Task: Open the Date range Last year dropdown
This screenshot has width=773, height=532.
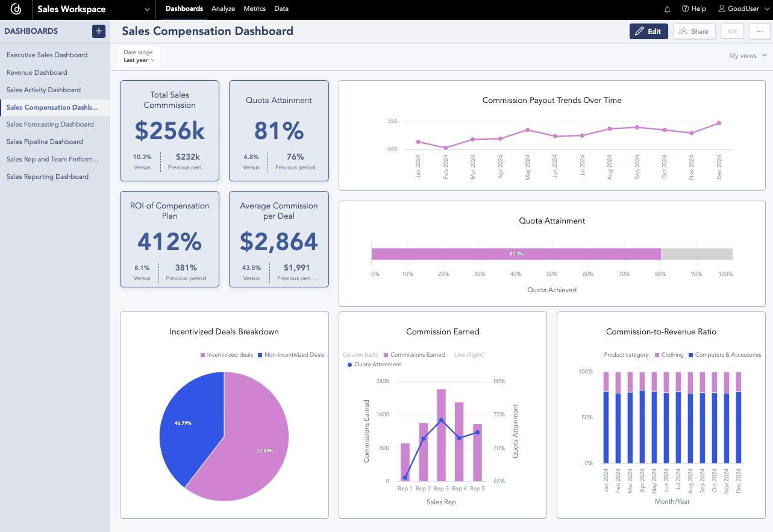Action: coord(138,55)
